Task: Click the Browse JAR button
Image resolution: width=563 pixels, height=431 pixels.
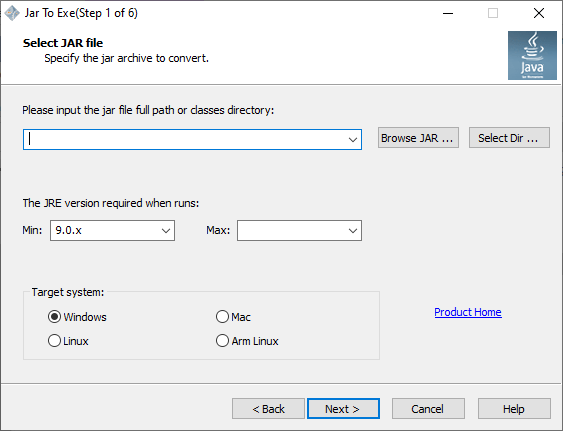Action: pos(418,138)
